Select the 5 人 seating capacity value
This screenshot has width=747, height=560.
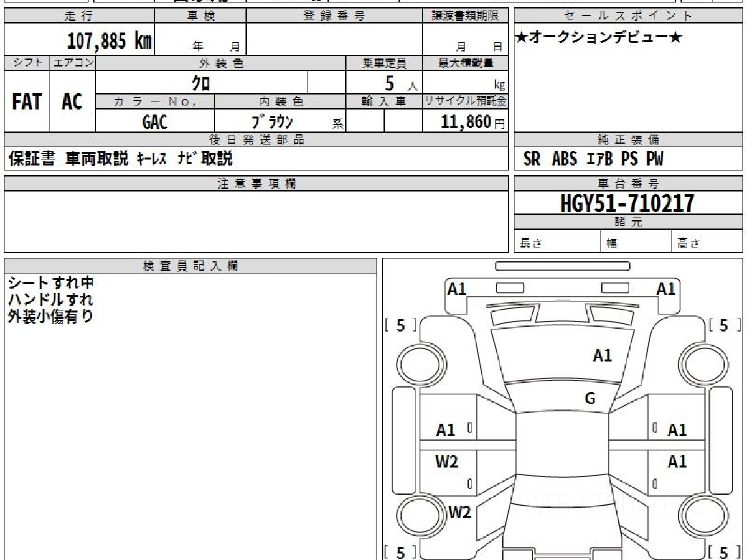(x=400, y=82)
